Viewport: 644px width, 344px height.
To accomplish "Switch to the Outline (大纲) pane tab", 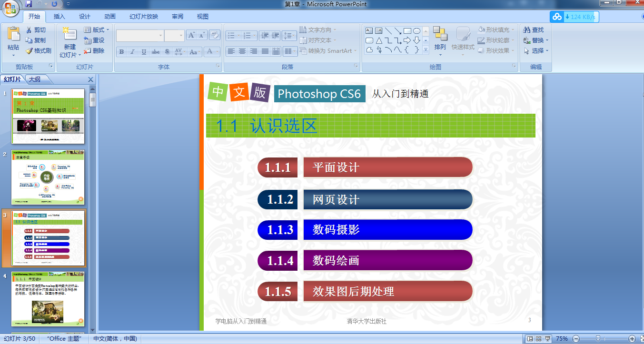I will pyautogui.click(x=34, y=79).
